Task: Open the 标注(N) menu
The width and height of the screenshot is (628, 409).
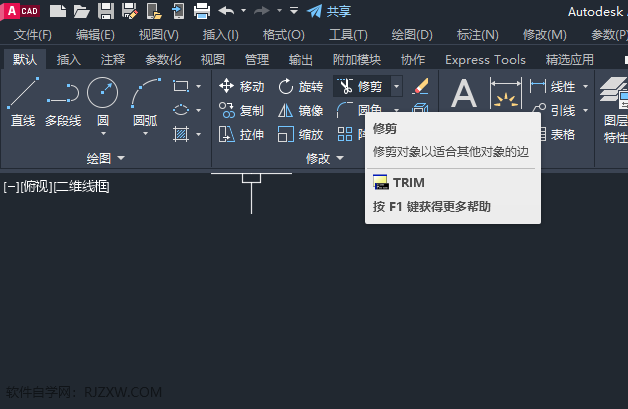Action: click(477, 35)
